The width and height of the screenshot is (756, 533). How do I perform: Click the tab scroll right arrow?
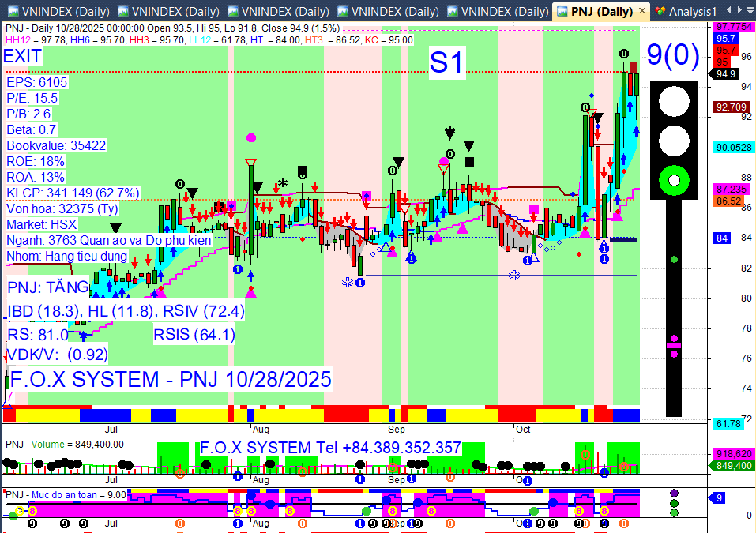(x=738, y=9)
